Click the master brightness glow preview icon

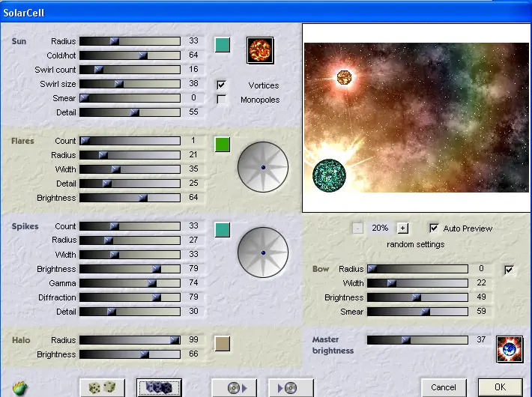coord(510,349)
